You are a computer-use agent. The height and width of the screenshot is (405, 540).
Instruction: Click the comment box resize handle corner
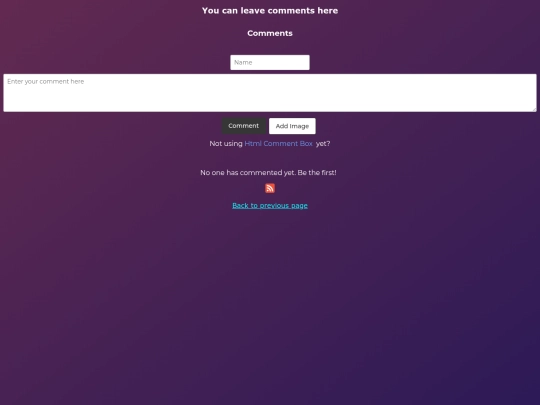(x=534, y=110)
